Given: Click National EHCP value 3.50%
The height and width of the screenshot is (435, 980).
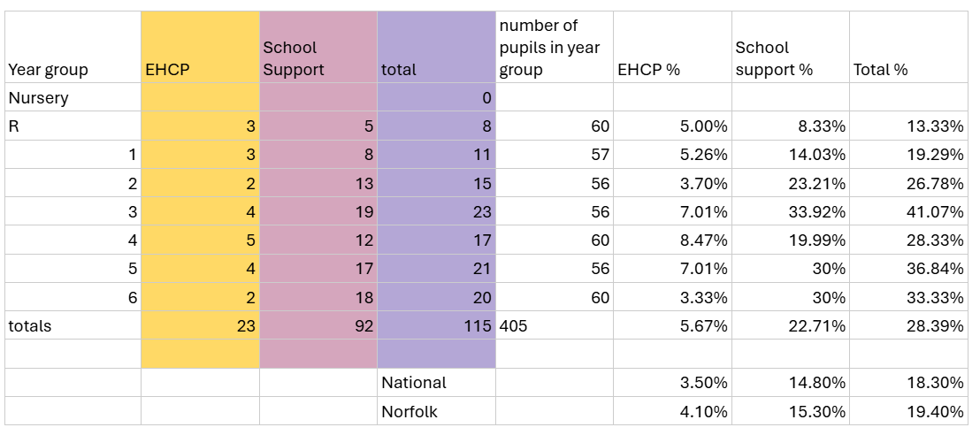Looking at the screenshot, I should [672, 383].
